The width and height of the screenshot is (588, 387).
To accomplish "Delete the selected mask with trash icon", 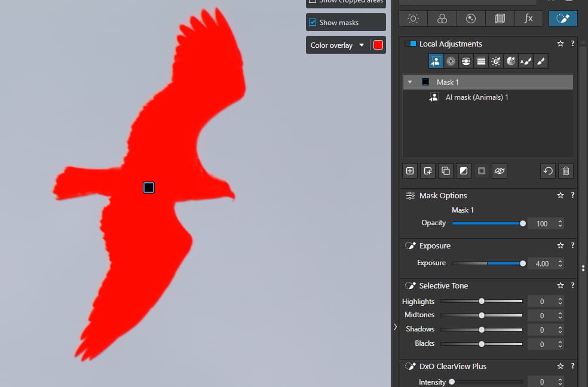I will [x=566, y=171].
